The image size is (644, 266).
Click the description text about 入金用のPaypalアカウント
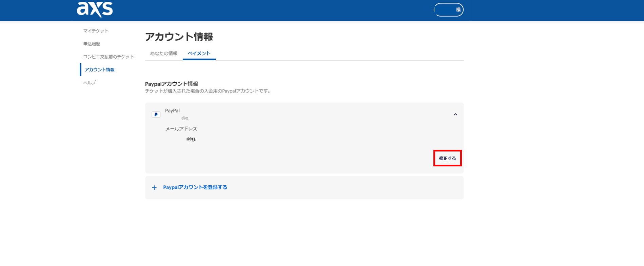point(208,91)
